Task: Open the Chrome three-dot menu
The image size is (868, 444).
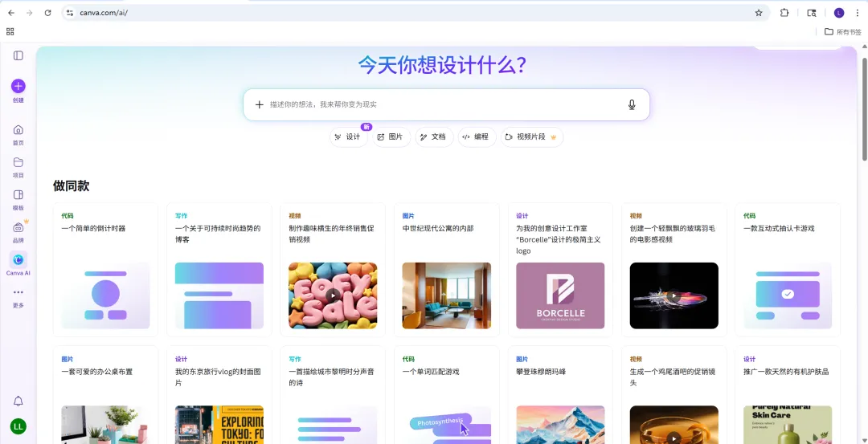Action: (858, 13)
